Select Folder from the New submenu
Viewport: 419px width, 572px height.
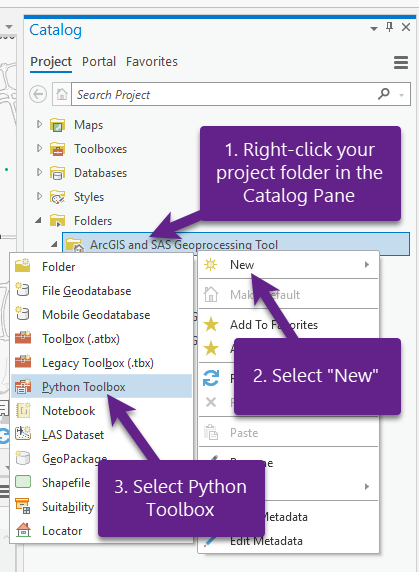101,266
